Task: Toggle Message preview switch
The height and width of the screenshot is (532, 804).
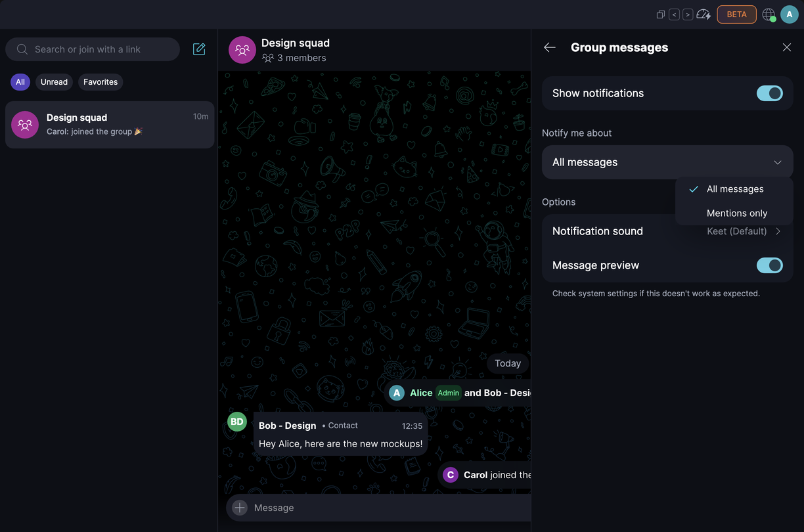Action: pos(770,265)
